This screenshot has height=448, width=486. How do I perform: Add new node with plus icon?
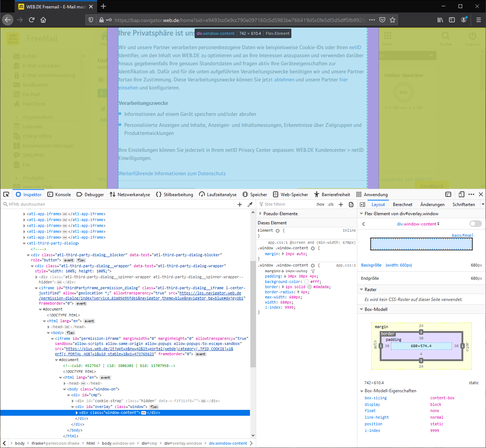pyautogui.click(x=240, y=205)
